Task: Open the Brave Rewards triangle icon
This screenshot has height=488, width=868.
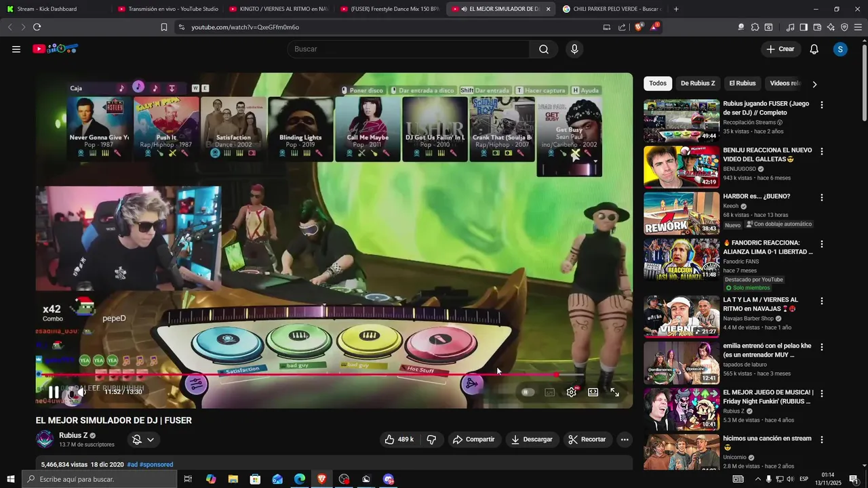Action: coord(654,27)
